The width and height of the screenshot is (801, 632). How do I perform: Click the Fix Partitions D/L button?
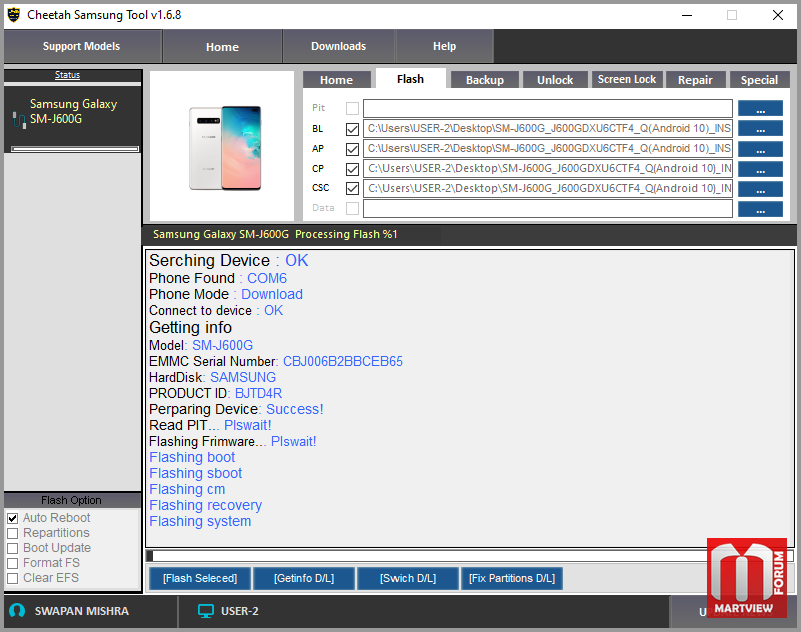pyautogui.click(x=512, y=578)
